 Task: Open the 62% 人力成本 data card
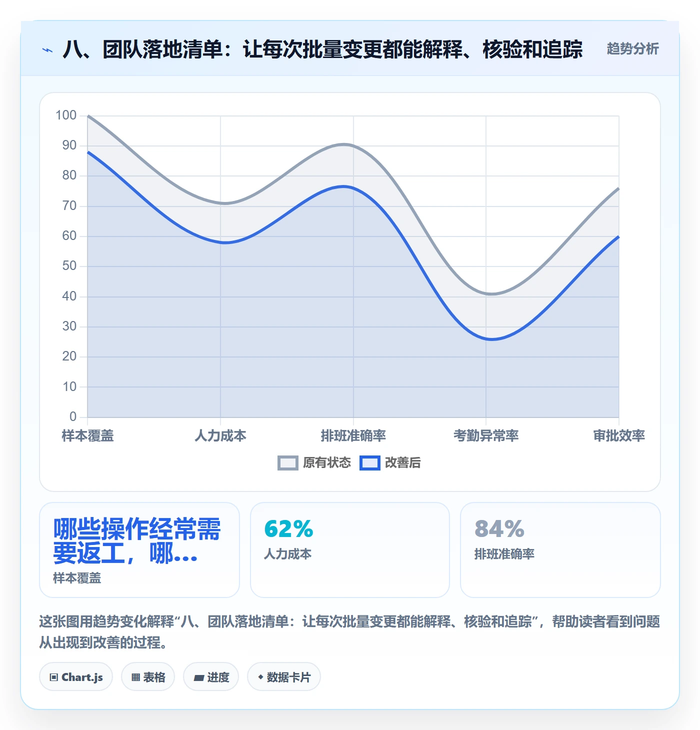350,550
